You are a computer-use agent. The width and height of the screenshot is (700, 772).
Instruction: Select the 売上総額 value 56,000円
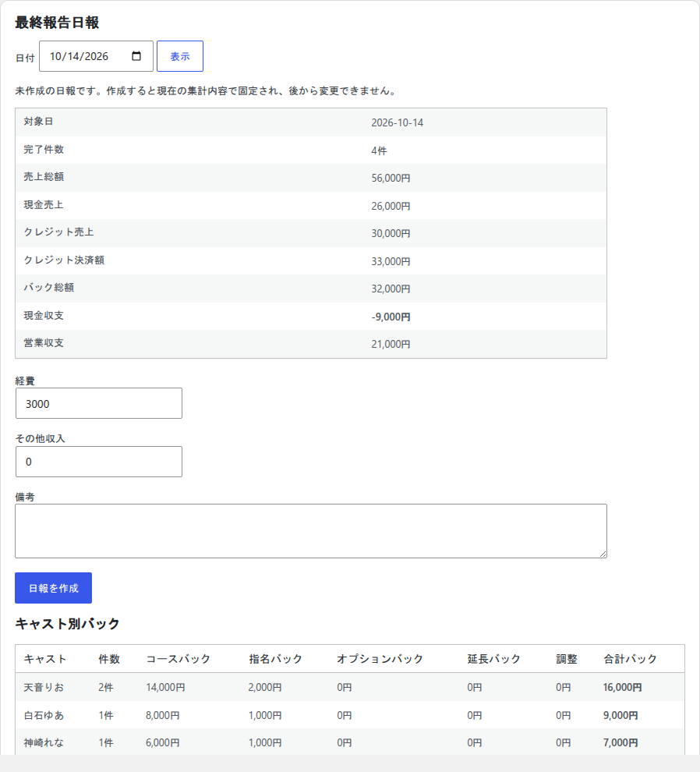coord(391,179)
